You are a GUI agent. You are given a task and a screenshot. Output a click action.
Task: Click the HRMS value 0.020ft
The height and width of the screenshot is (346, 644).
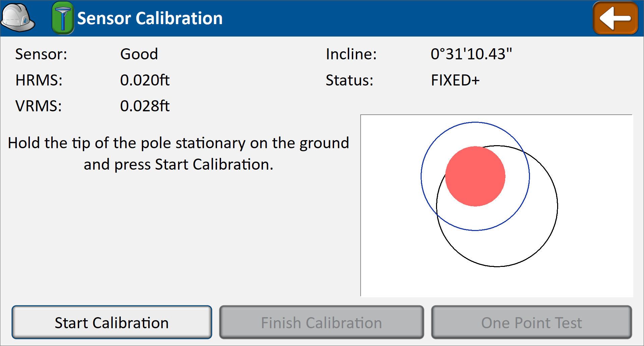coord(145,80)
